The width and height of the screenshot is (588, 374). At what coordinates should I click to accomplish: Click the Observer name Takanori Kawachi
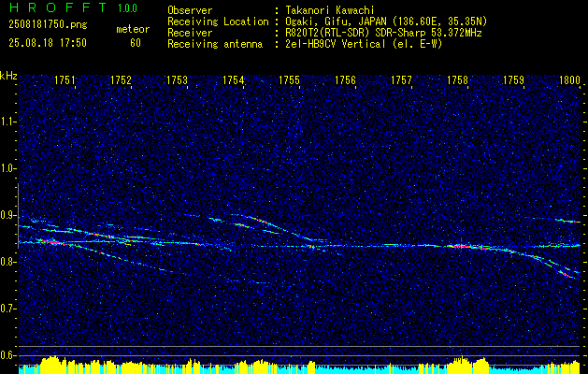point(328,10)
